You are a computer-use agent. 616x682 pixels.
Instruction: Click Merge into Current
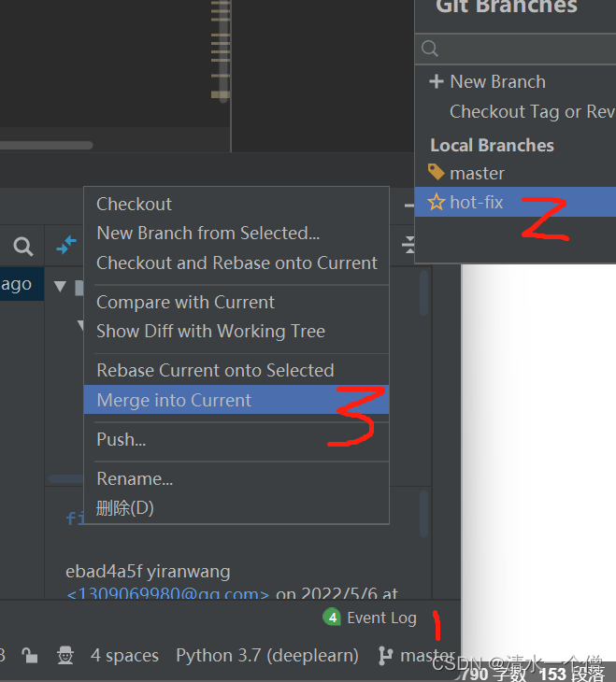pos(236,400)
